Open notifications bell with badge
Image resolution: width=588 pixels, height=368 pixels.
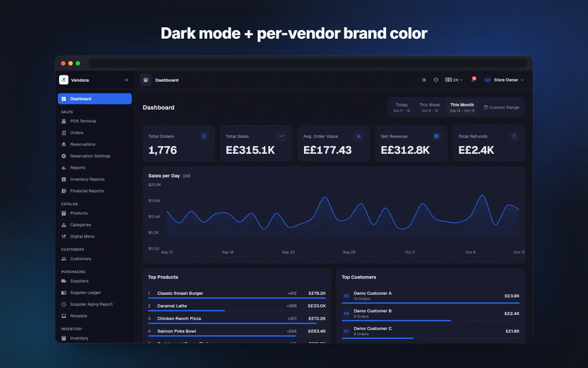tap(473, 79)
